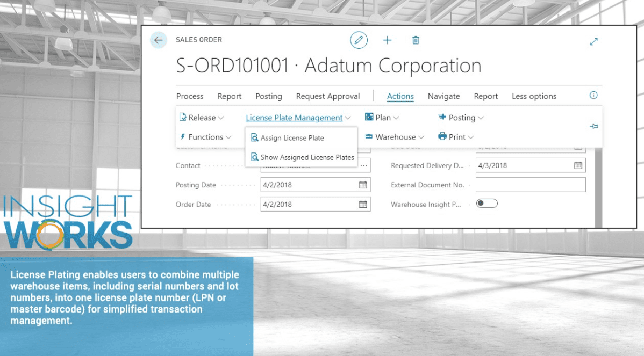Open the Navigate menu
Image resolution: width=644 pixels, height=356 pixels.
(443, 96)
